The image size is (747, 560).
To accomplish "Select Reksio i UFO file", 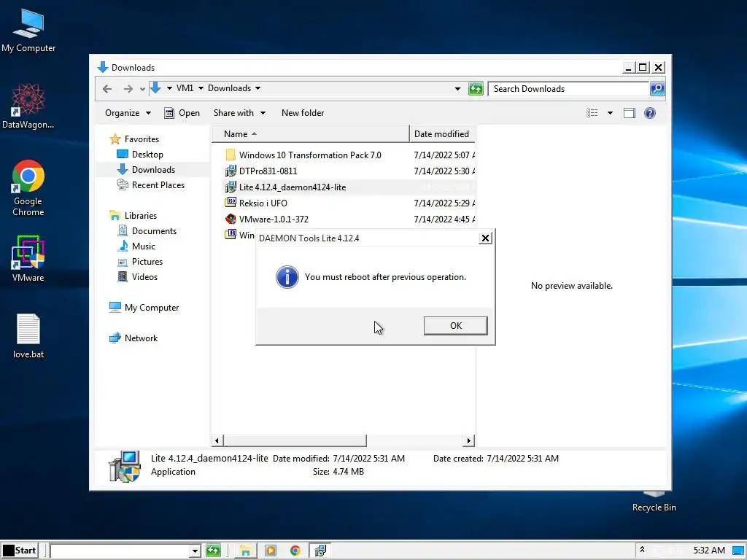I will click(x=263, y=203).
